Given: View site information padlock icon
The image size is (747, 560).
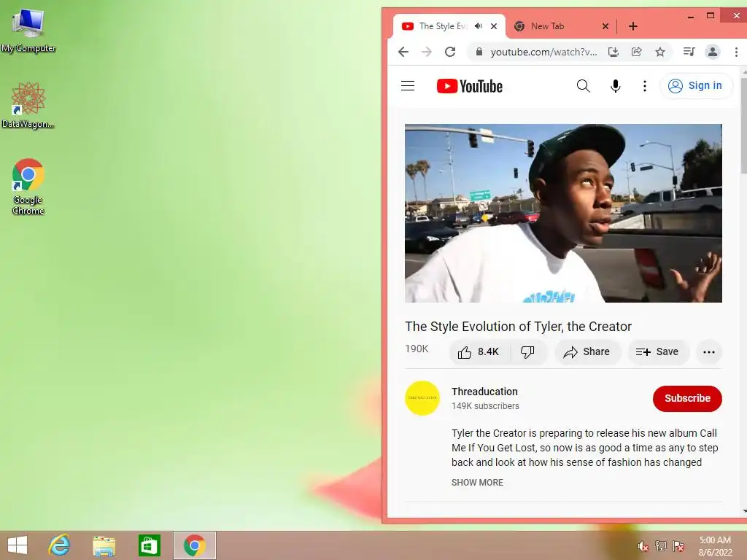Looking at the screenshot, I should (x=479, y=52).
